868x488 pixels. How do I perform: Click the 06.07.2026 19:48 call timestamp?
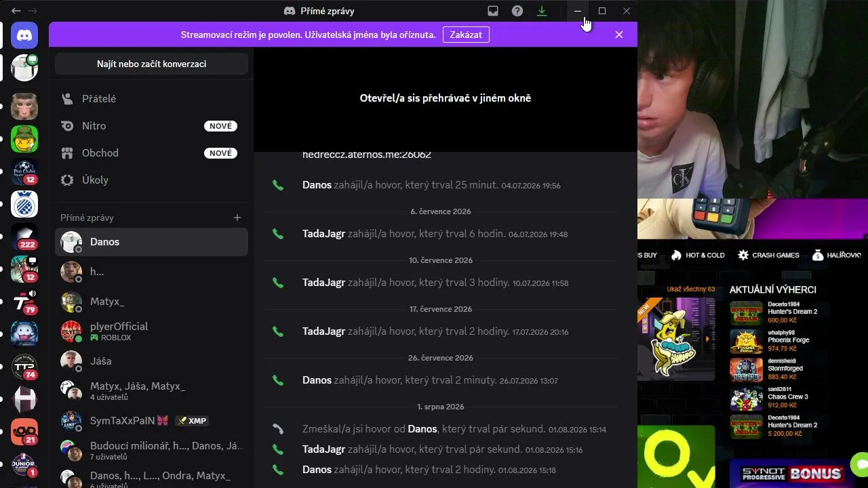(538, 235)
